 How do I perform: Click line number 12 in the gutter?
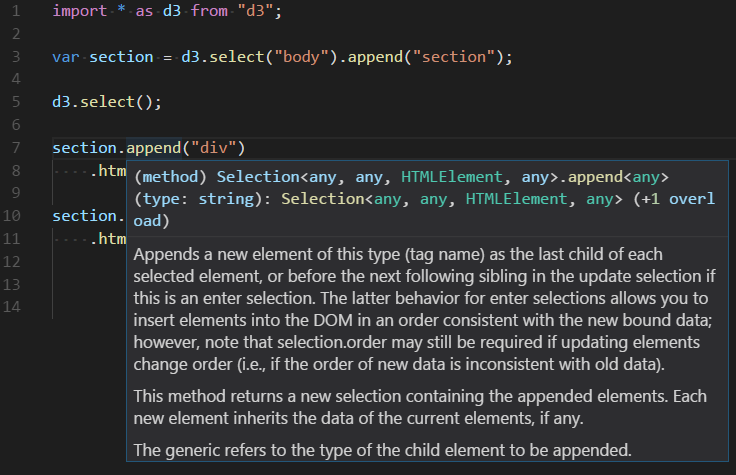coord(13,261)
